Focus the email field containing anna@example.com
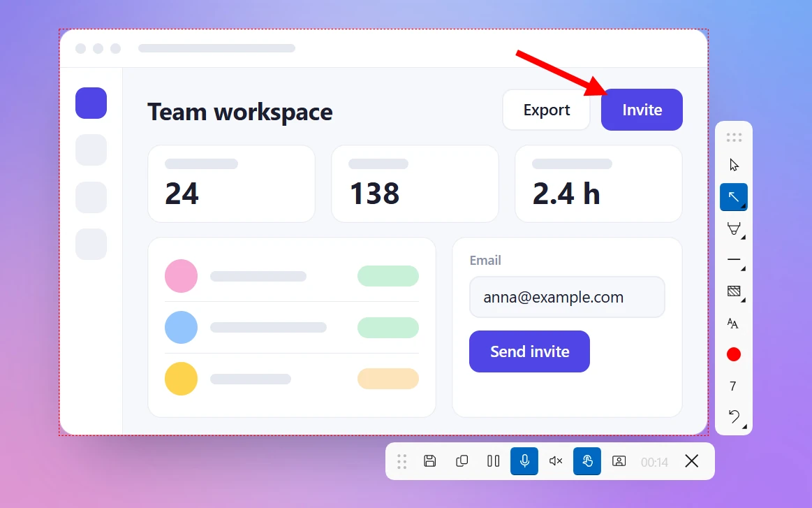 tap(567, 297)
